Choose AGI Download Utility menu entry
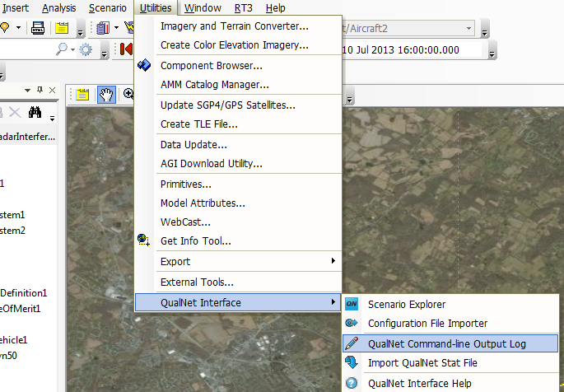The width and height of the screenshot is (564, 392). [x=212, y=164]
